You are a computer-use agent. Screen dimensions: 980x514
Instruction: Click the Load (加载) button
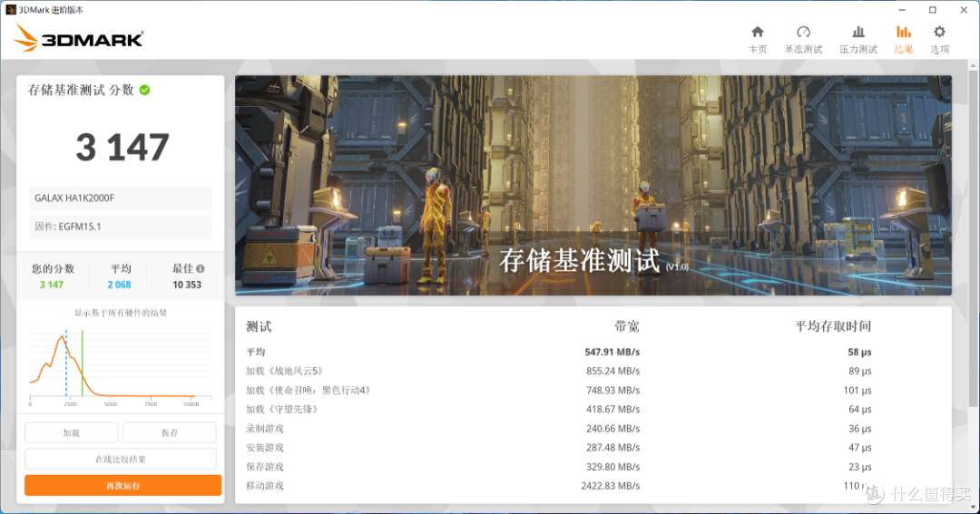pos(72,432)
